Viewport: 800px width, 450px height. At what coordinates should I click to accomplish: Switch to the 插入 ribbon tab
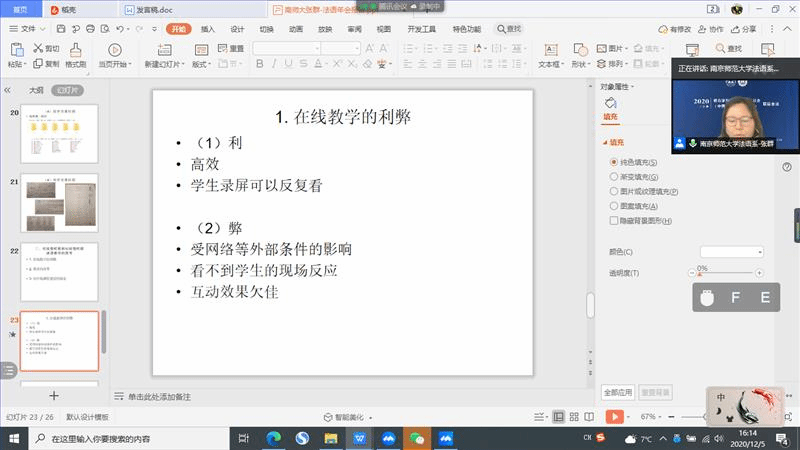(x=208, y=29)
